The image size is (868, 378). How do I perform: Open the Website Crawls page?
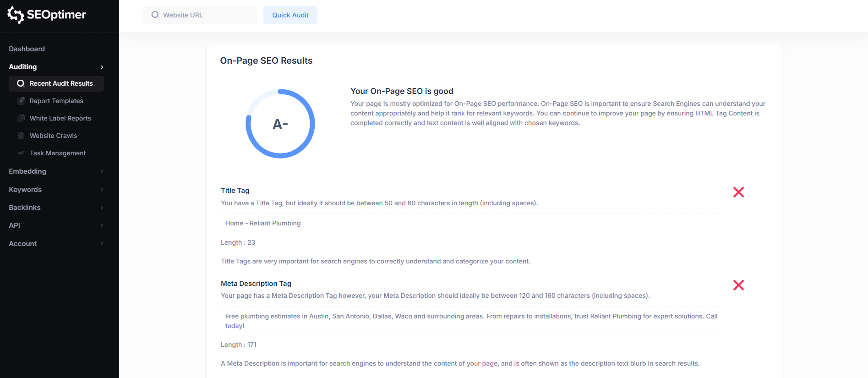53,136
